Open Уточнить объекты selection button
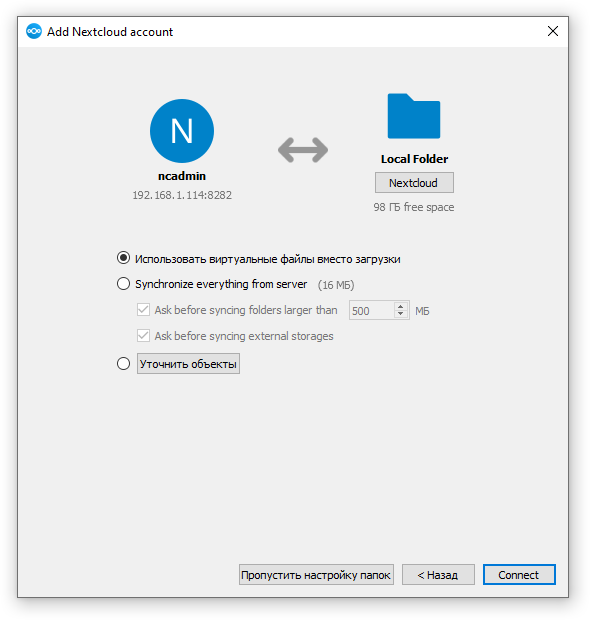The width and height of the screenshot is (590, 620). 188,363
